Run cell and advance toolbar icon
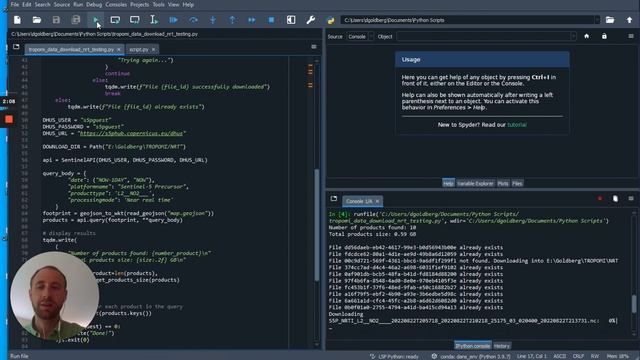 [x=135, y=20]
